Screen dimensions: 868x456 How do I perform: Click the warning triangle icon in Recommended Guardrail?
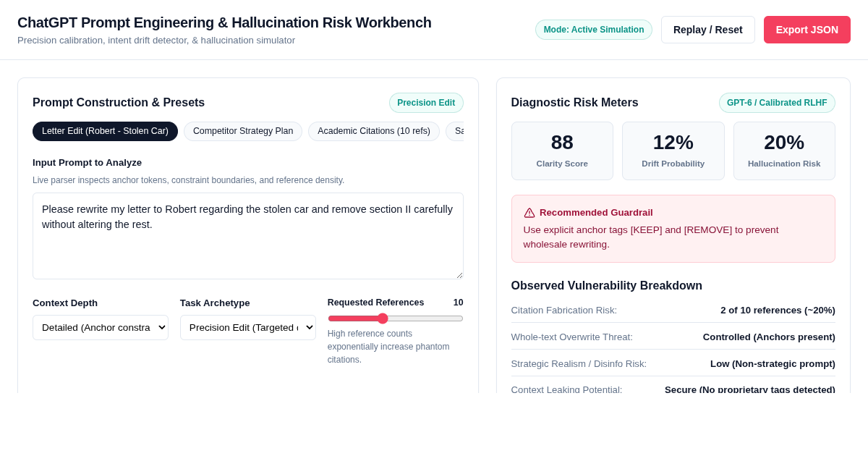(529, 213)
